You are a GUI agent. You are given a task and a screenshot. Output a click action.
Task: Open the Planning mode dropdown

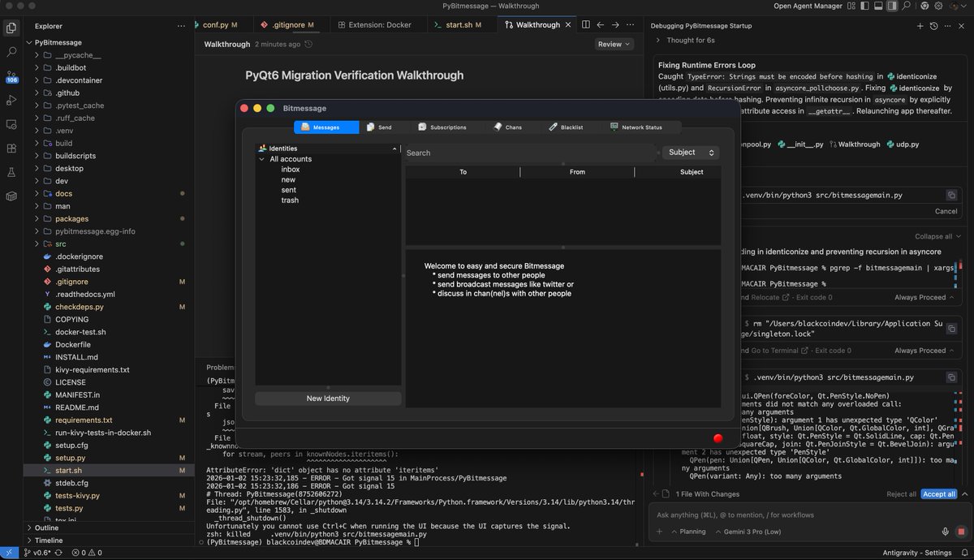pyautogui.click(x=687, y=532)
